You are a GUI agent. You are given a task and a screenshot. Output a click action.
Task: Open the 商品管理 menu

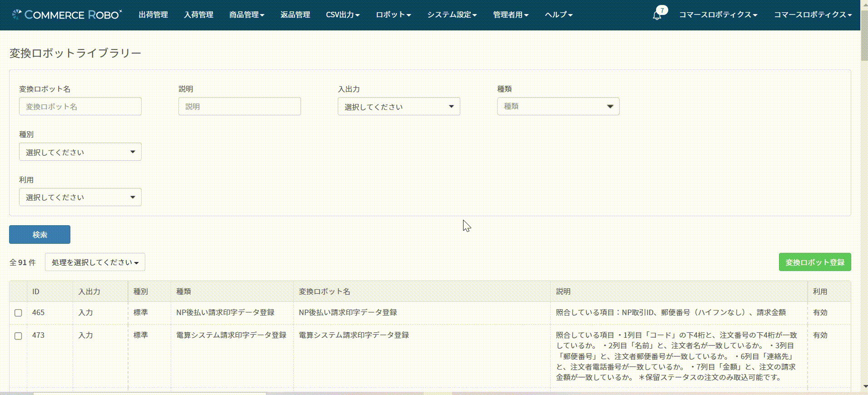click(247, 15)
